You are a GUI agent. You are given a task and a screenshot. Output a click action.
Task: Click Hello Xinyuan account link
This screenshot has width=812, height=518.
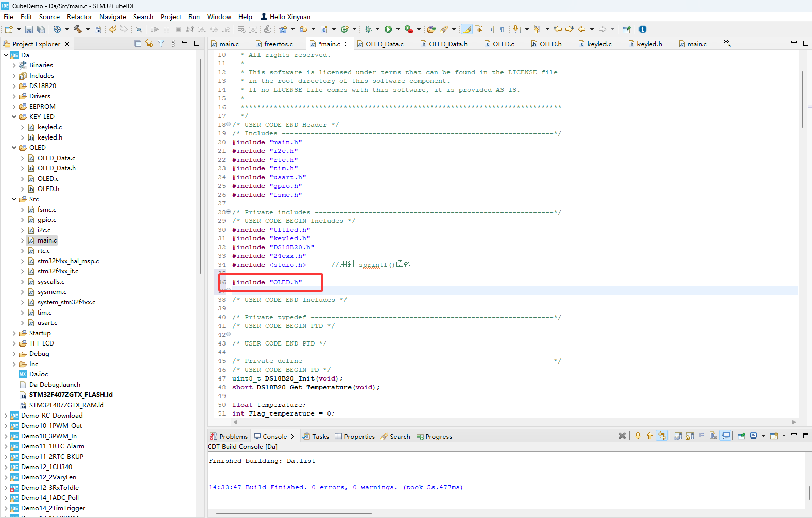coord(285,16)
